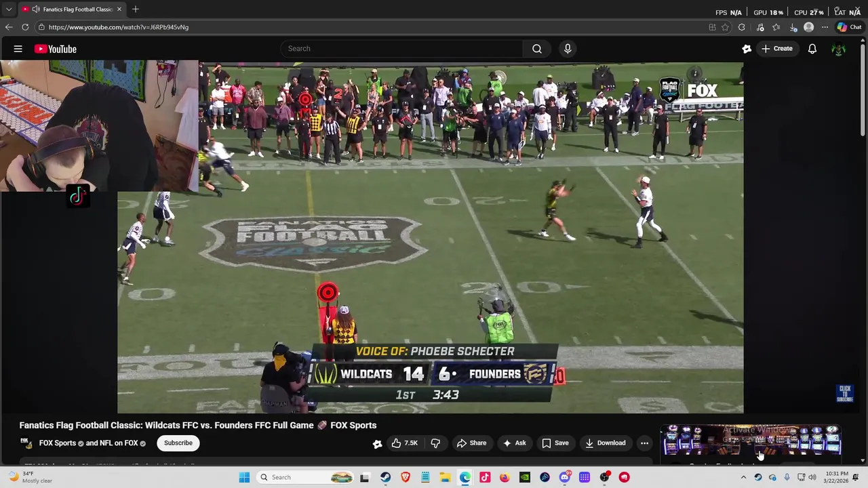Open the media control music icon
This screenshot has width=868, height=488.
760,27
